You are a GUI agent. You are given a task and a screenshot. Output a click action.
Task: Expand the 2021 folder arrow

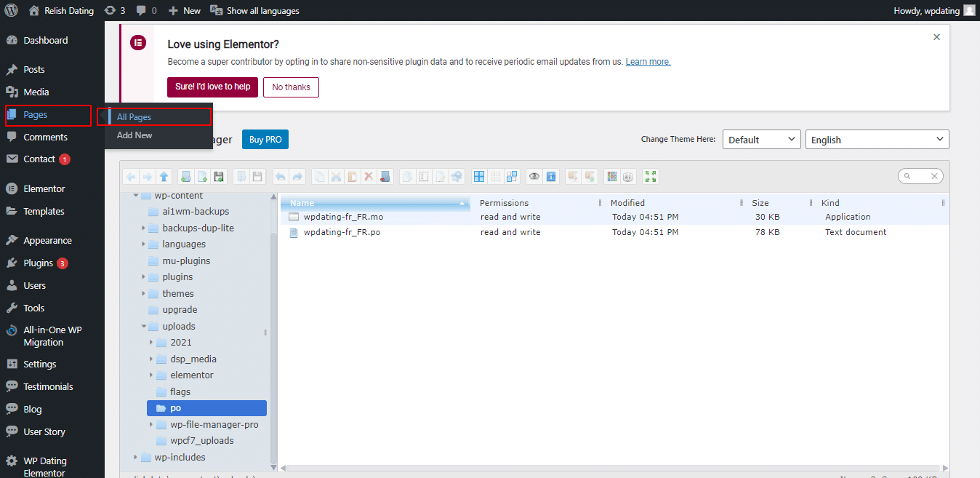click(x=152, y=343)
